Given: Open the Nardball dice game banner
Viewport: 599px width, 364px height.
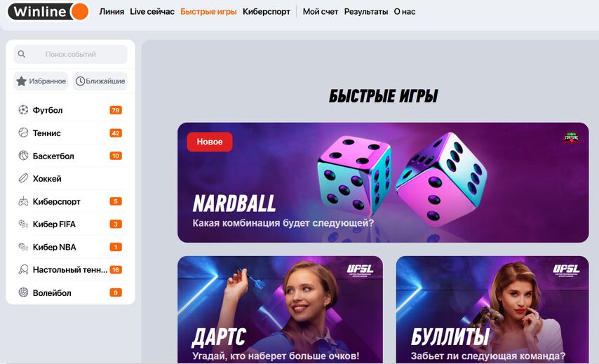Looking at the screenshot, I should point(383,182).
